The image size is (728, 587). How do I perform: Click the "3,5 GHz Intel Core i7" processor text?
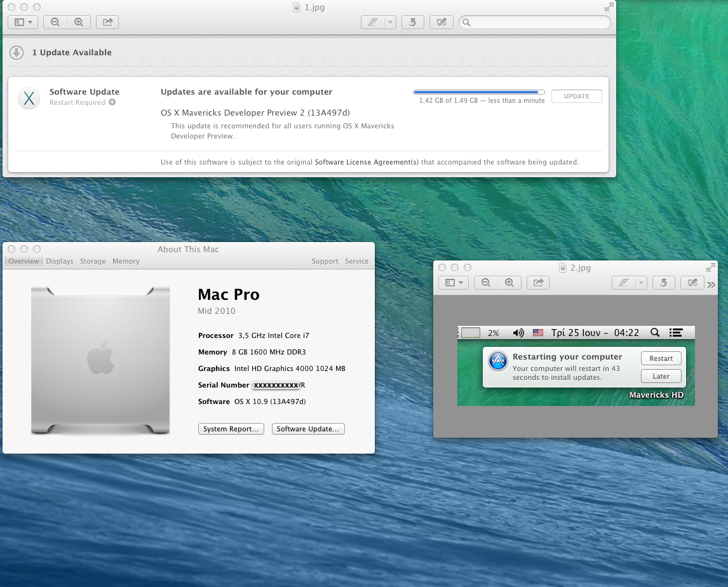274,335
